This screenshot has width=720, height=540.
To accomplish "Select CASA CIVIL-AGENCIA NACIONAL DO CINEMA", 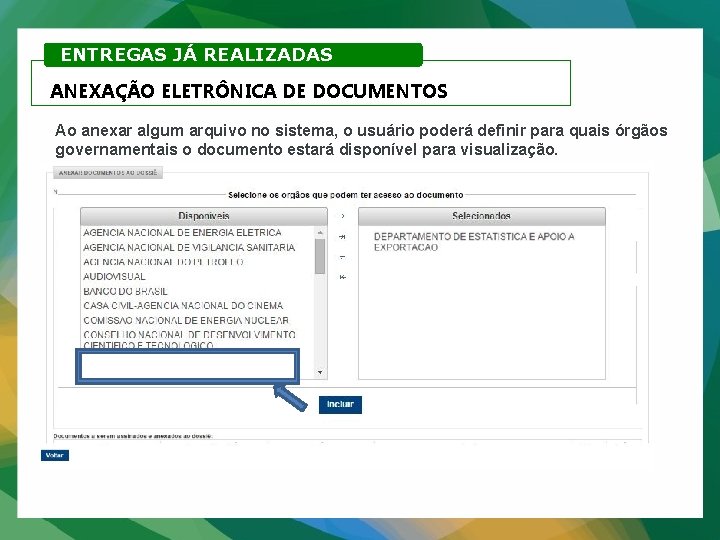I will click(183, 306).
